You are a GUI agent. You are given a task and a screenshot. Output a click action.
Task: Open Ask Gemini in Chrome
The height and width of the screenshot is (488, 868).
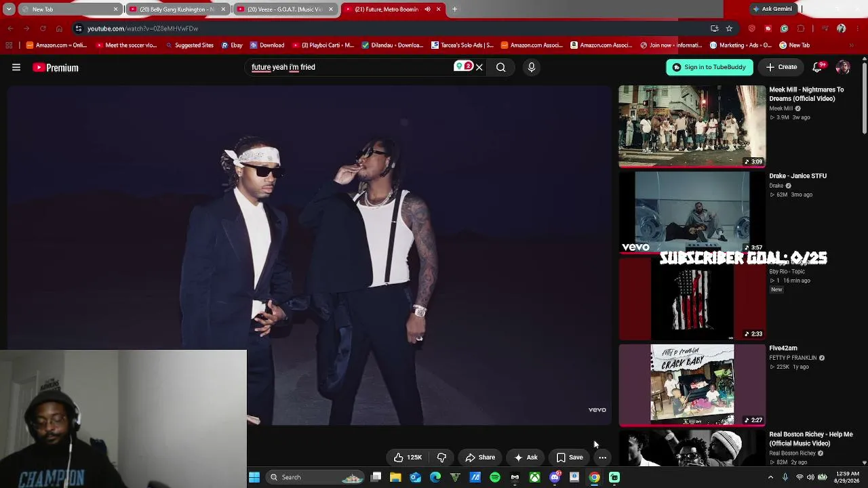click(772, 9)
